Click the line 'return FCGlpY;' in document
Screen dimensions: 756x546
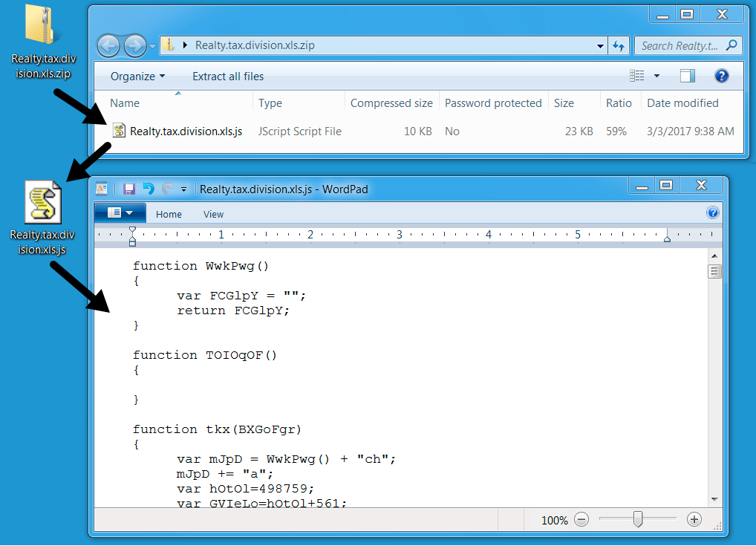pos(233,311)
